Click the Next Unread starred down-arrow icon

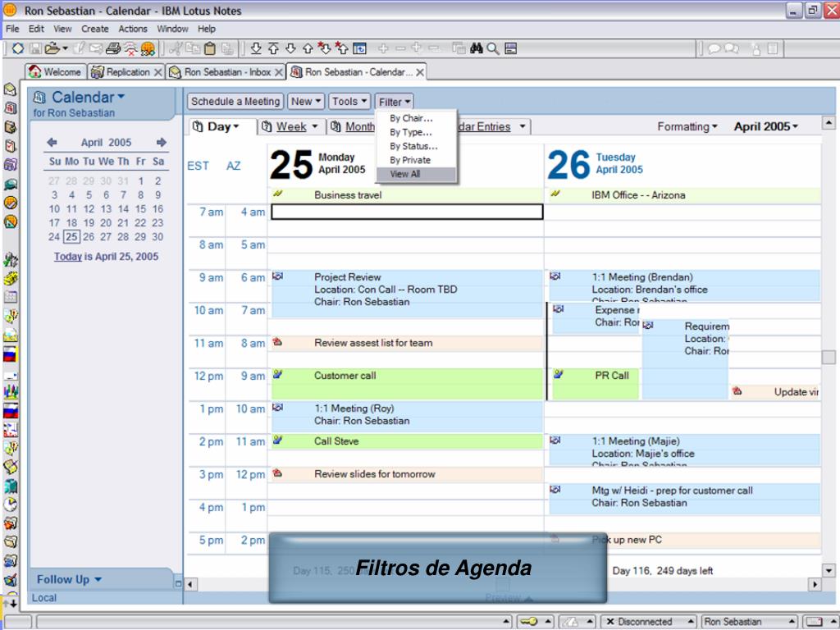[324, 48]
